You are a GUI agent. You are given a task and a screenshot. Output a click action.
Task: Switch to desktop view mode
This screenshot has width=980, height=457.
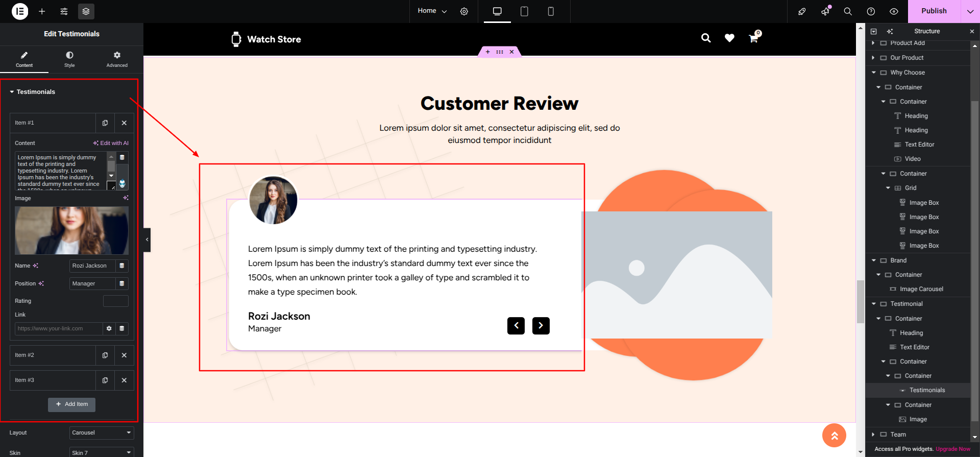pos(497,11)
